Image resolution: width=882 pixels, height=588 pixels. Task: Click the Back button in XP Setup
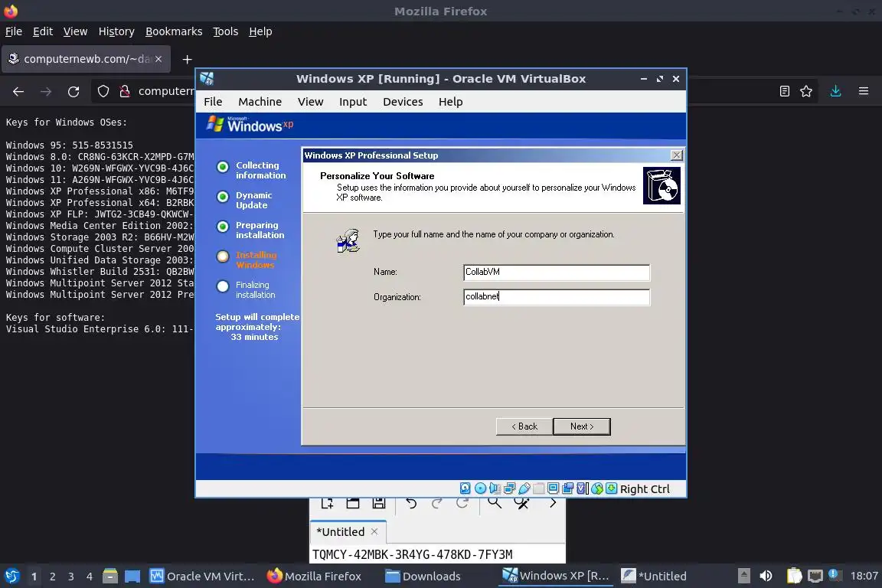click(x=524, y=426)
